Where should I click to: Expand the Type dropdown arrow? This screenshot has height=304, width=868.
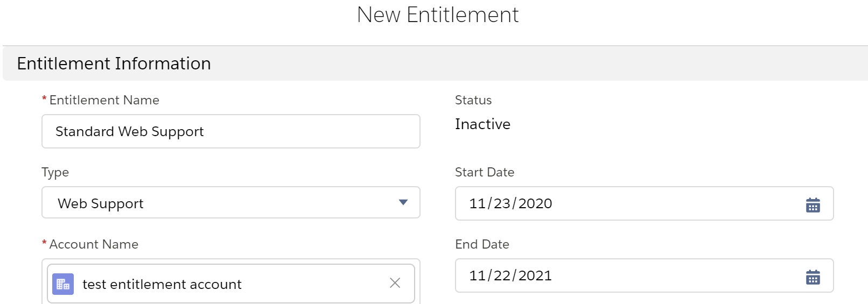(403, 202)
